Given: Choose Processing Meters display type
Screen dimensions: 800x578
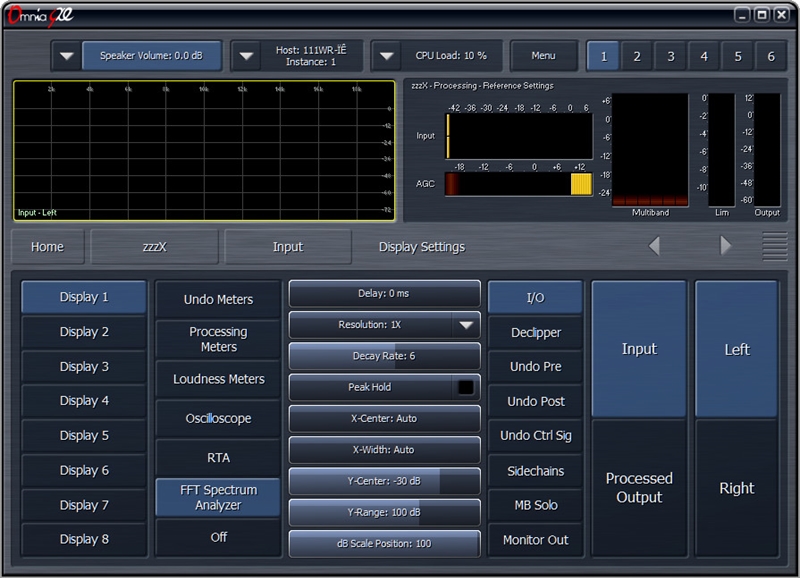Looking at the screenshot, I should [218, 339].
